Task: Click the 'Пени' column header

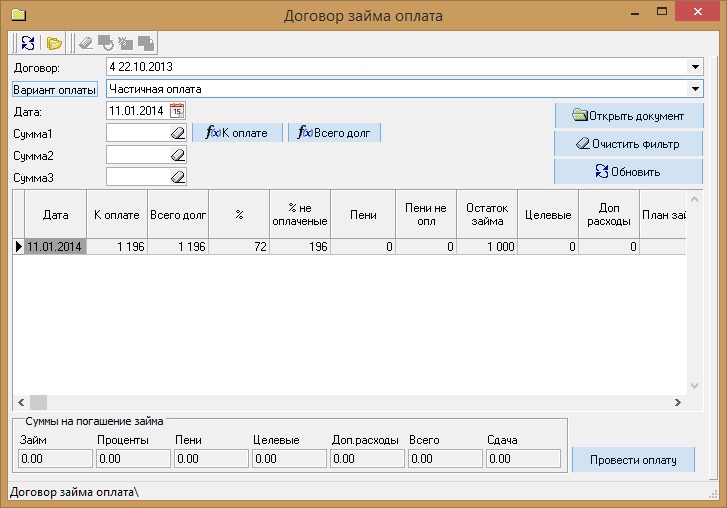Action: (363, 215)
